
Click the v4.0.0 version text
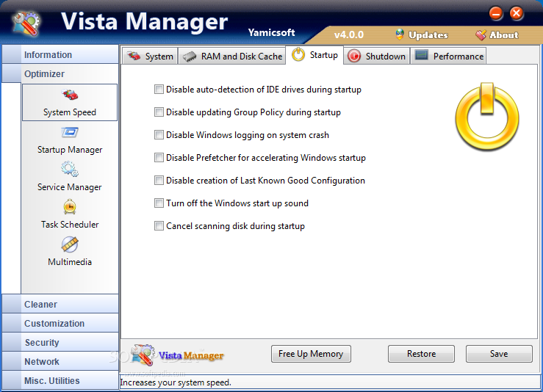pos(349,35)
